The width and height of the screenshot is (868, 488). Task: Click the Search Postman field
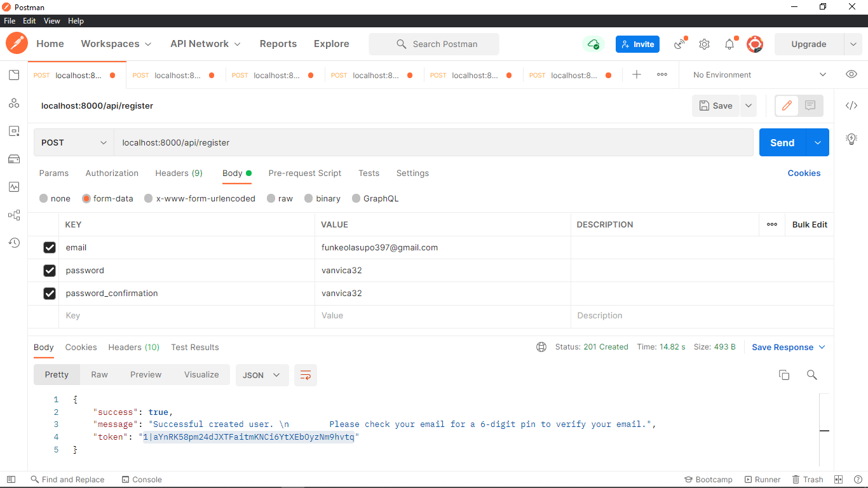click(x=434, y=44)
